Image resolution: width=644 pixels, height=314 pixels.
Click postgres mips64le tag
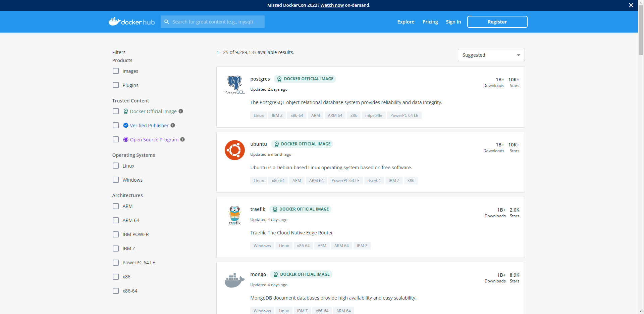pos(374,116)
